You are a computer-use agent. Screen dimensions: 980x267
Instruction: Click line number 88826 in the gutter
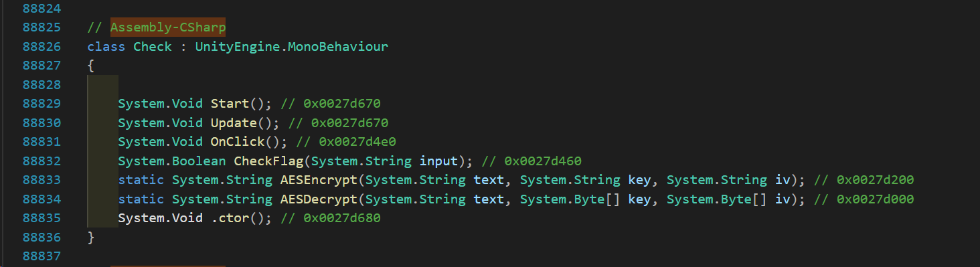point(42,47)
